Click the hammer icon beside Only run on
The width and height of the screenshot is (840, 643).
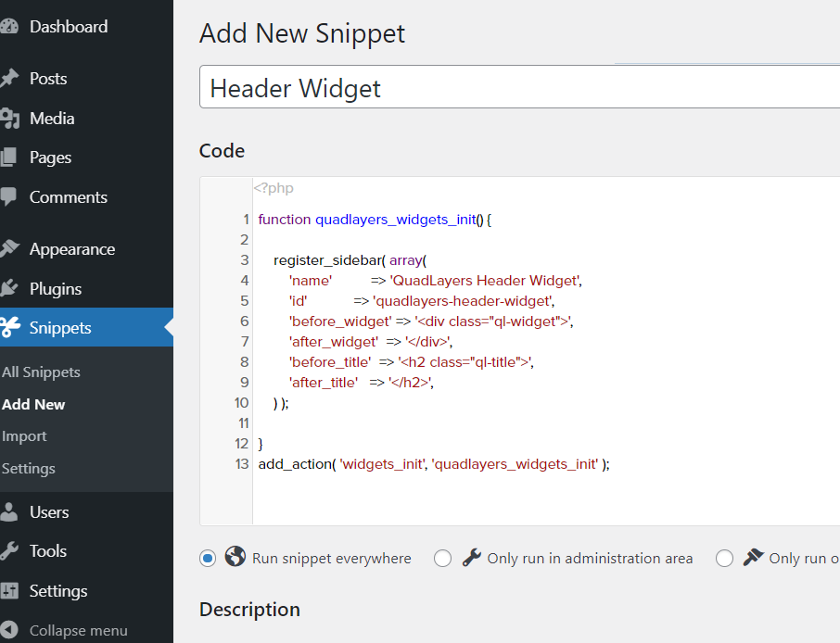pos(753,558)
